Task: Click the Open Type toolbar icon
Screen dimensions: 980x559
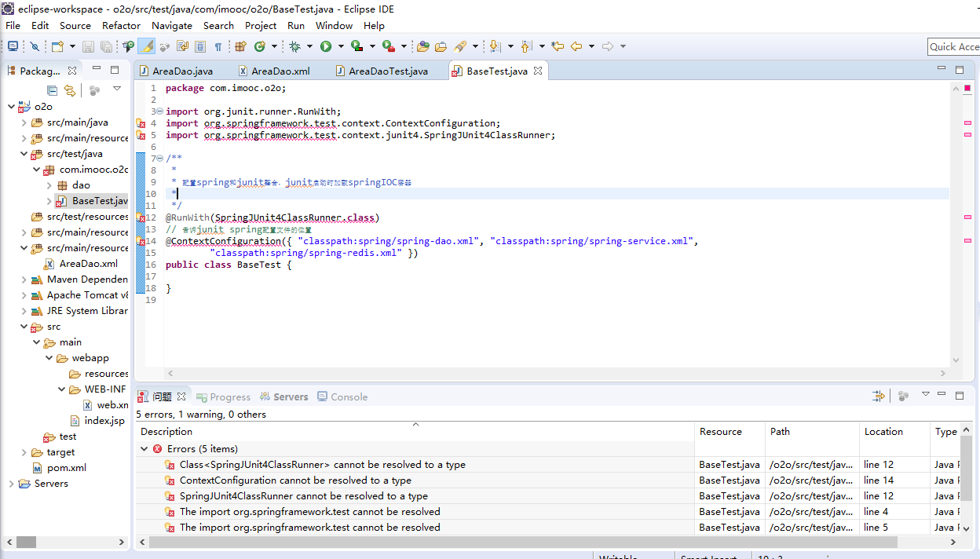Action: point(423,47)
